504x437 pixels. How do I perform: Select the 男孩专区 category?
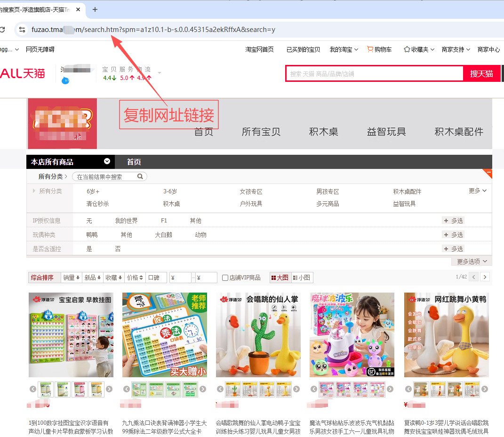point(328,192)
